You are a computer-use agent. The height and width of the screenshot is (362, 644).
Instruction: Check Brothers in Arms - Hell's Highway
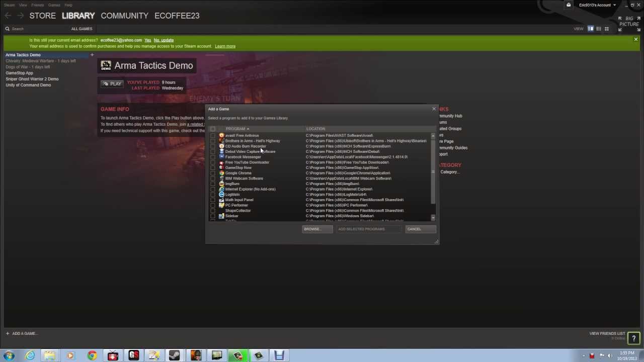(213, 141)
